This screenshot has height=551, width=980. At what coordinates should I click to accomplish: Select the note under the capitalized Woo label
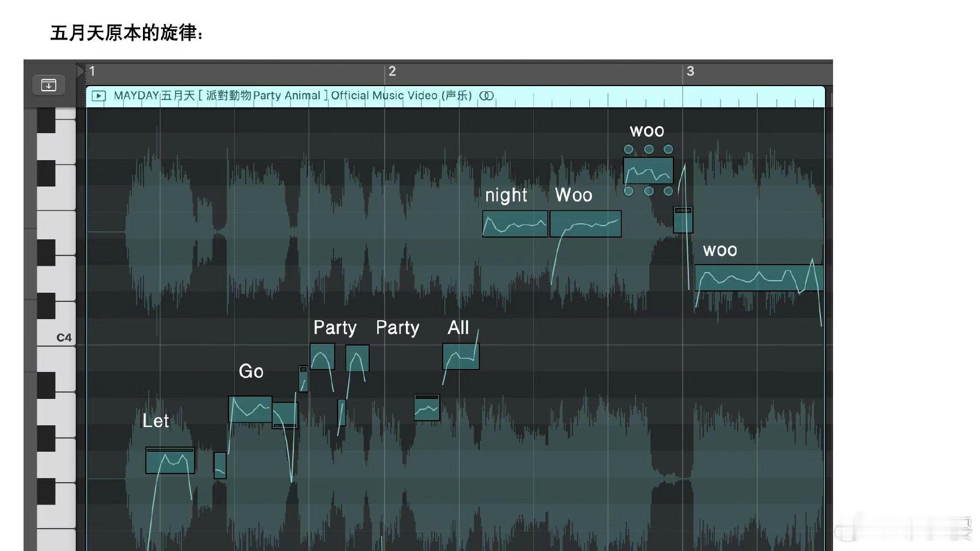coord(586,224)
